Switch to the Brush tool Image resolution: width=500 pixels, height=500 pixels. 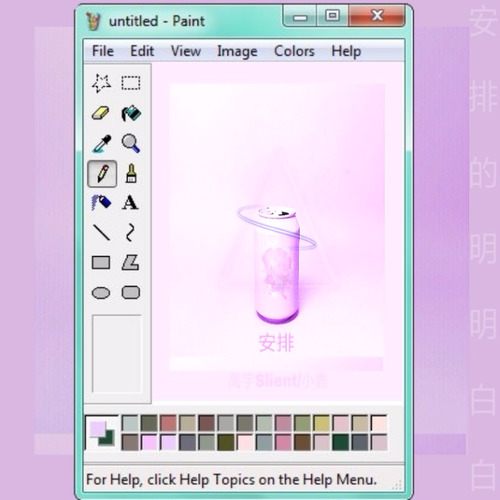pyautogui.click(x=131, y=173)
